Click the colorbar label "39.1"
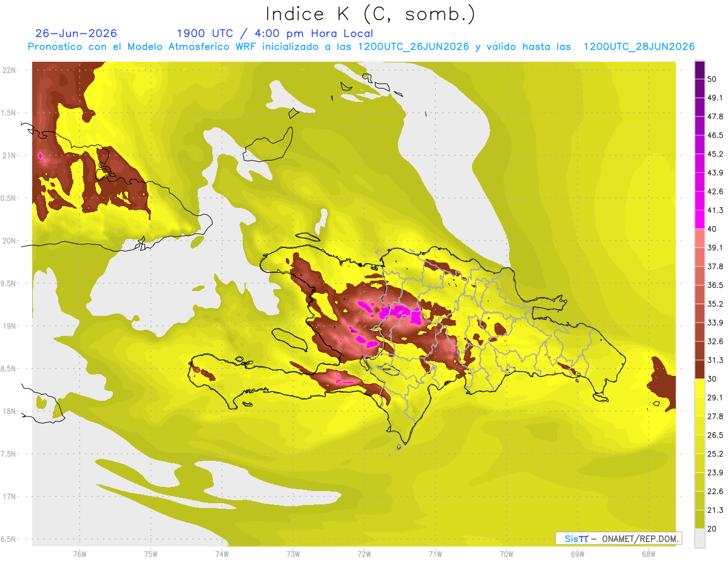The height and width of the screenshot is (562, 728). click(x=715, y=248)
